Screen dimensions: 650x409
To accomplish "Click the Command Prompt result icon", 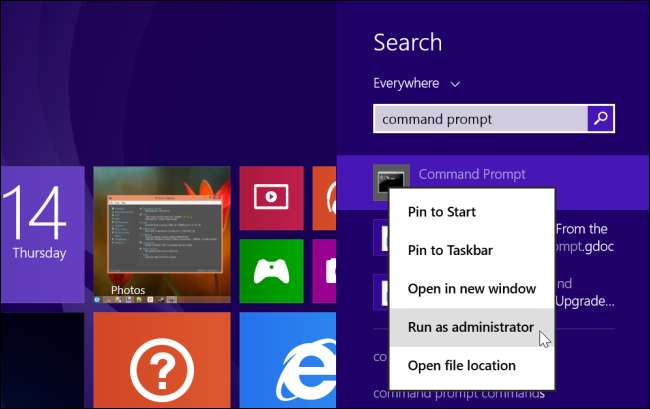I will [391, 182].
